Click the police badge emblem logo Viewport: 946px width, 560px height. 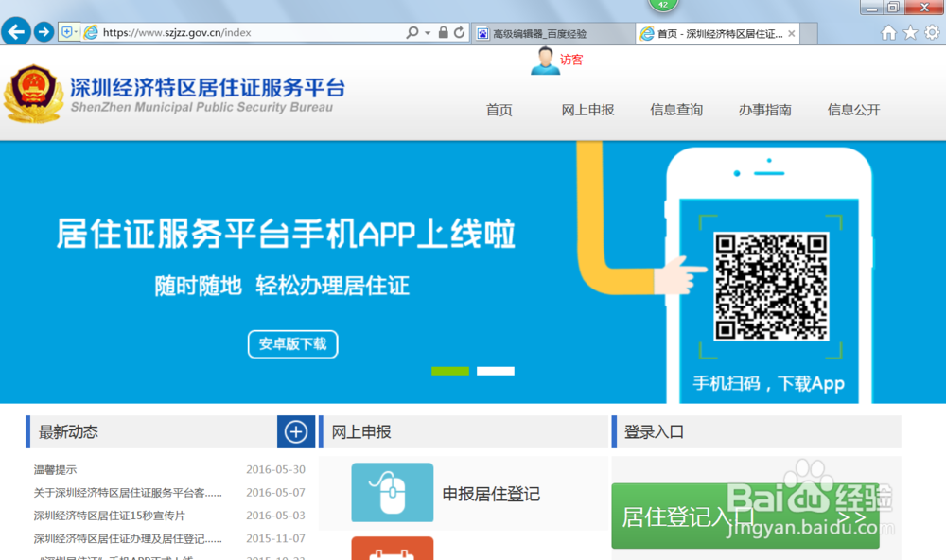click(34, 94)
